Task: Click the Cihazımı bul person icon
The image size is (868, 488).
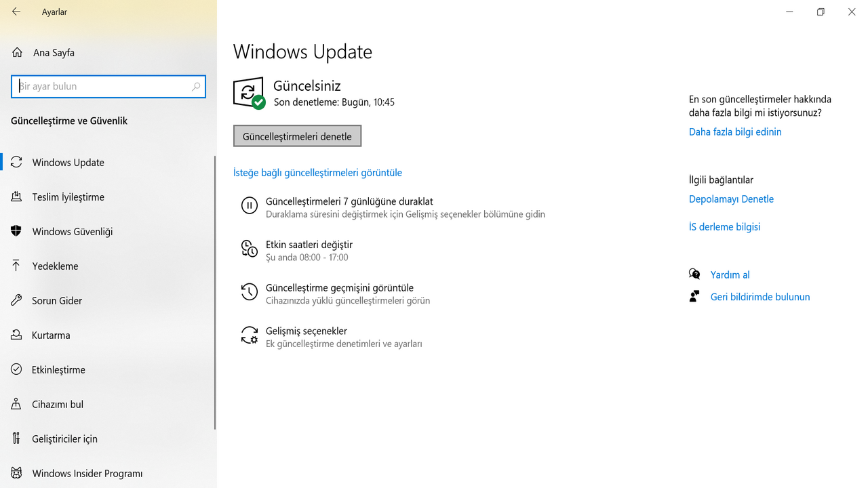Action: coord(16,404)
